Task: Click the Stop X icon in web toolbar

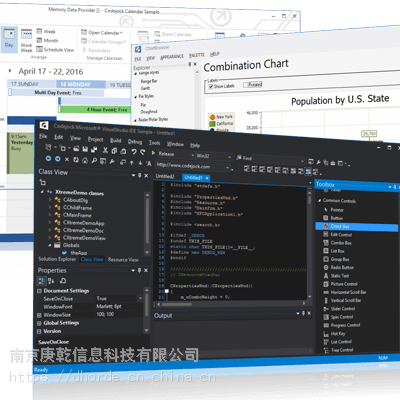Action: (67, 159)
